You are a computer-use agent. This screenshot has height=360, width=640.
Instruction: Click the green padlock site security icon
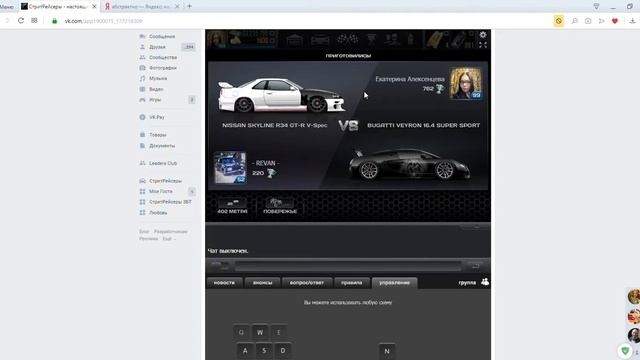point(54,21)
